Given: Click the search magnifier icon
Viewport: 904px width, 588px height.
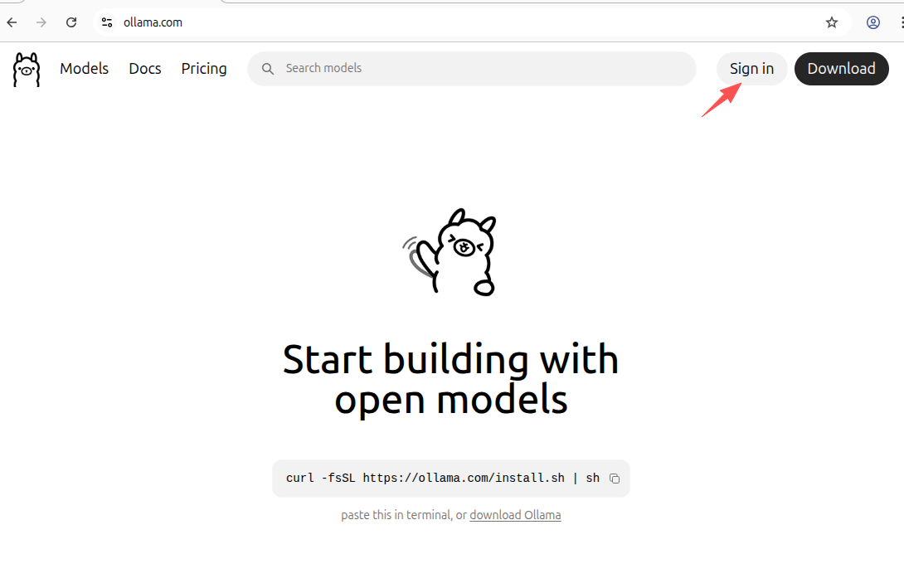Looking at the screenshot, I should point(268,69).
